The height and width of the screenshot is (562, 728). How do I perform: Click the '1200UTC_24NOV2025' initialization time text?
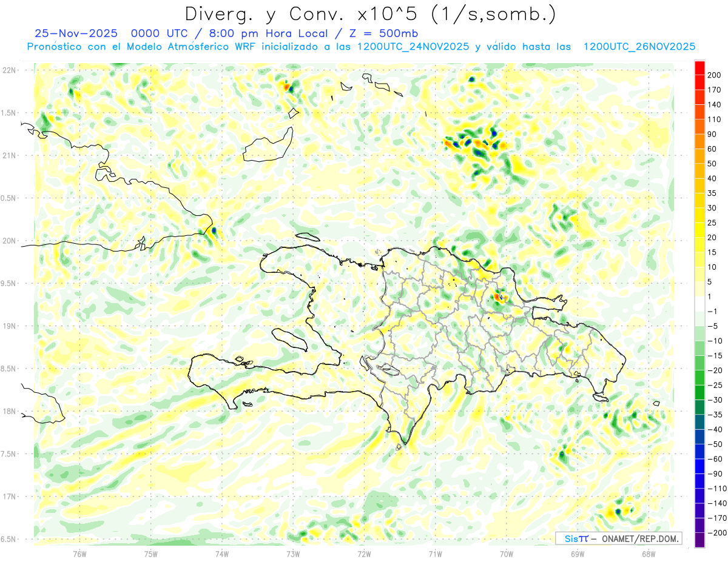(413, 47)
